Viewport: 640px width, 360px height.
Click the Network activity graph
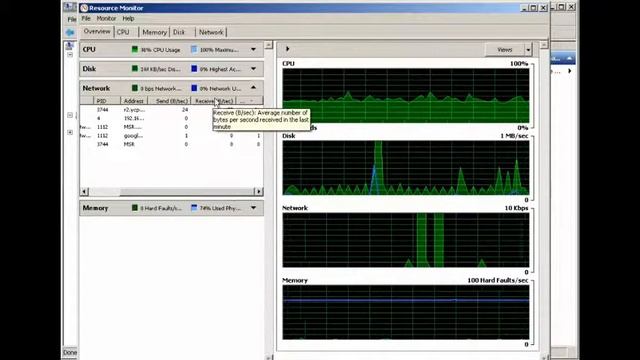pos(406,240)
